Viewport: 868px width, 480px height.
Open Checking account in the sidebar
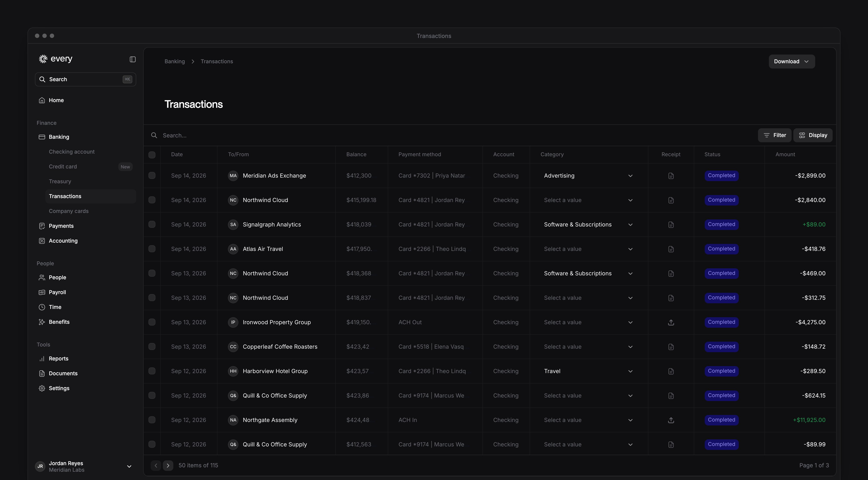tap(71, 152)
